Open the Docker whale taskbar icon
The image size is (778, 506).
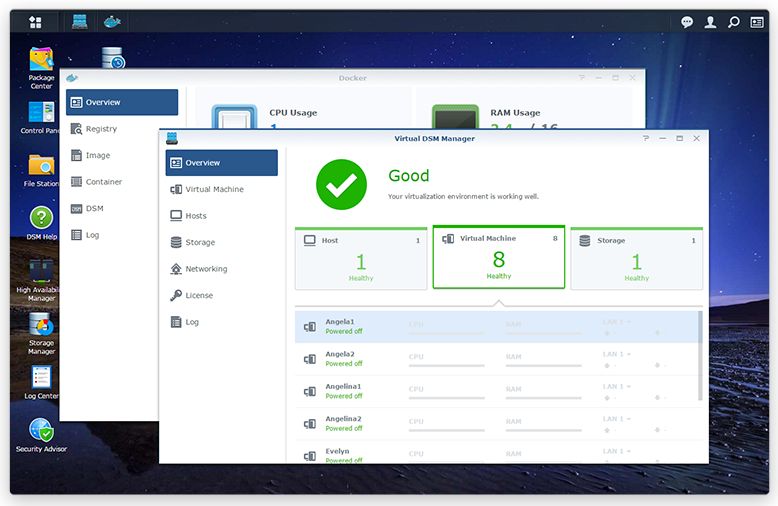112,22
